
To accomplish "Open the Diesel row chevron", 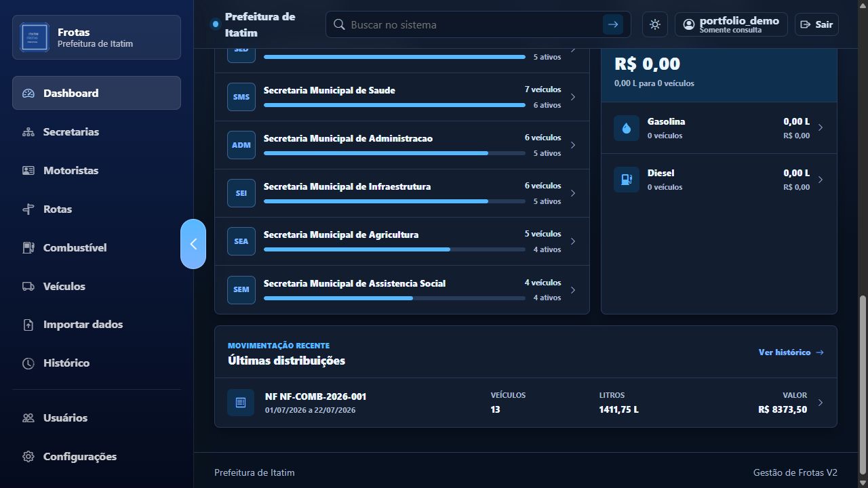I will pyautogui.click(x=821, y=180).
